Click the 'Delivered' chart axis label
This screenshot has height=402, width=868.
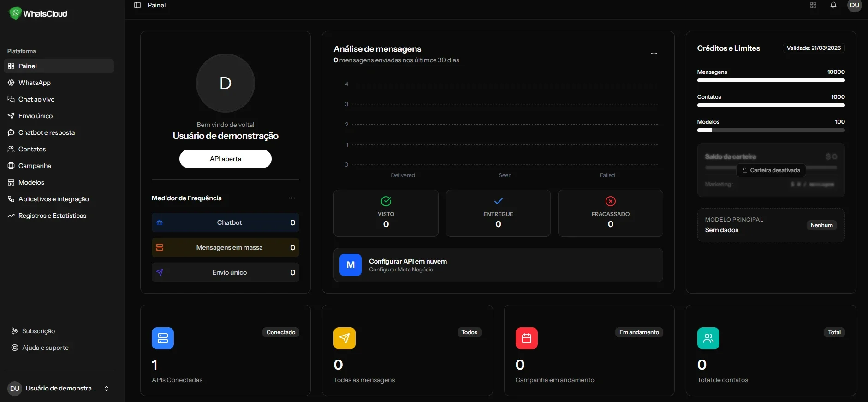click(403, 175)
